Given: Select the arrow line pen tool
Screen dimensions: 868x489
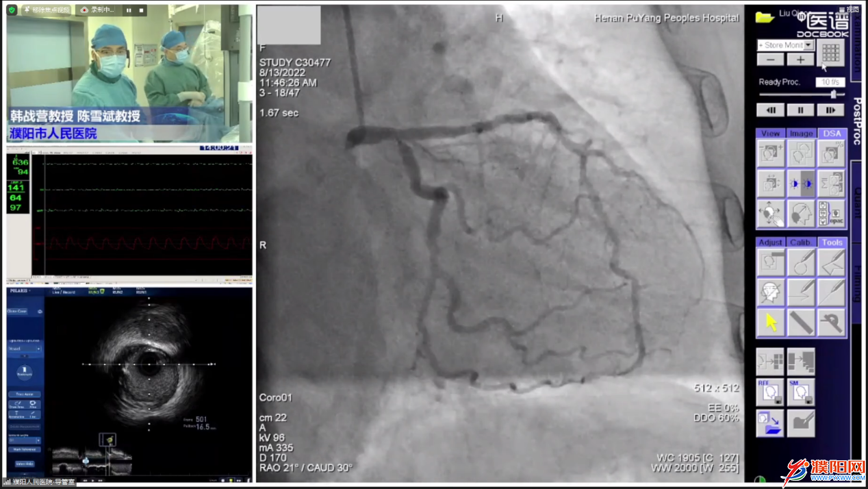Looking at the screenshot, I should 800,292.
